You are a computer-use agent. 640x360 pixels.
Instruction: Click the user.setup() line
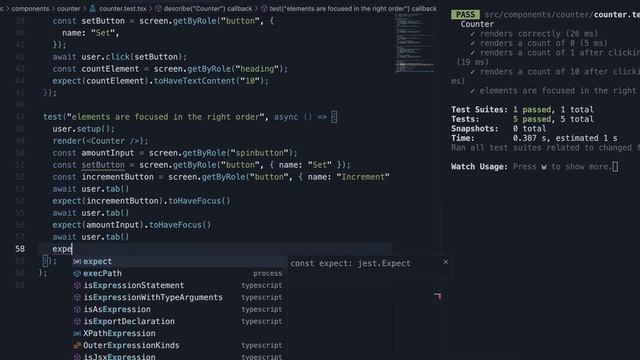click(83, 129)
